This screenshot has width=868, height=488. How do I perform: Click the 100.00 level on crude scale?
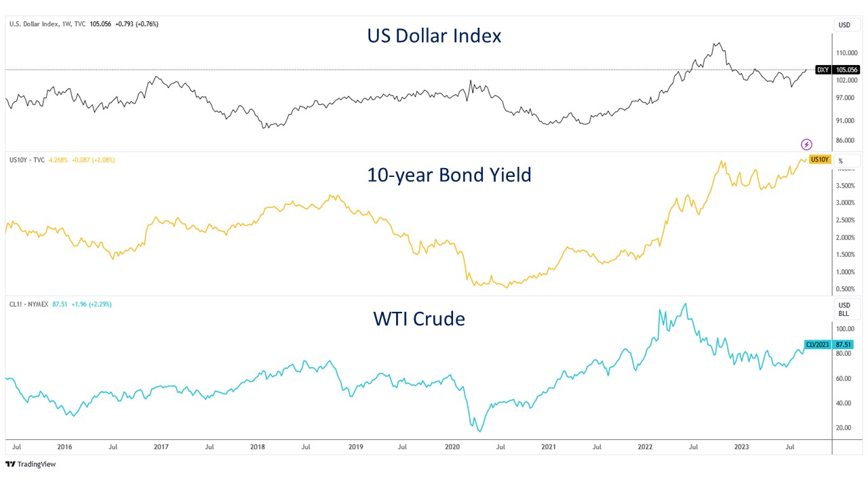pyautogui.click(x=844, y=329)
